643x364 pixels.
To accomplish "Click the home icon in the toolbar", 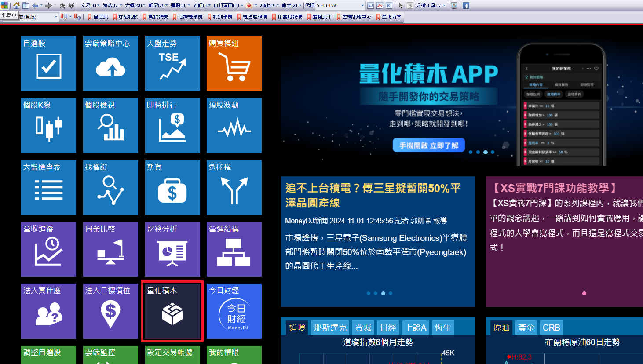I will click(x=16, y=6).
